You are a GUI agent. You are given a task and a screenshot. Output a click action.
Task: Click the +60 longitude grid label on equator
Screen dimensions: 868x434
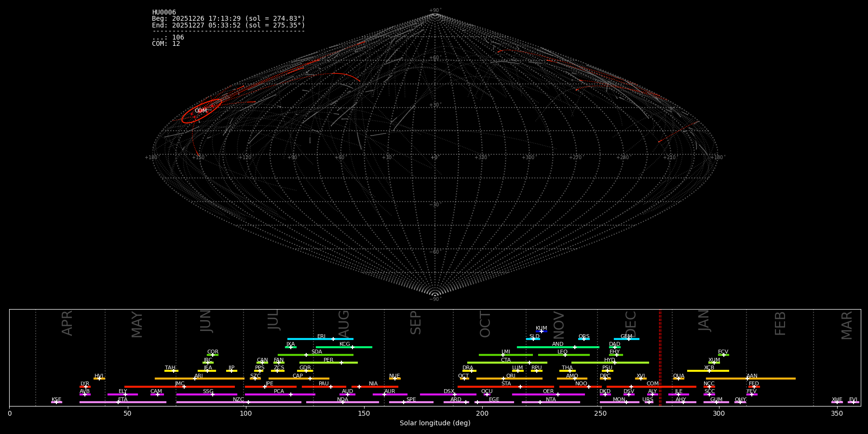click(339, 158)
